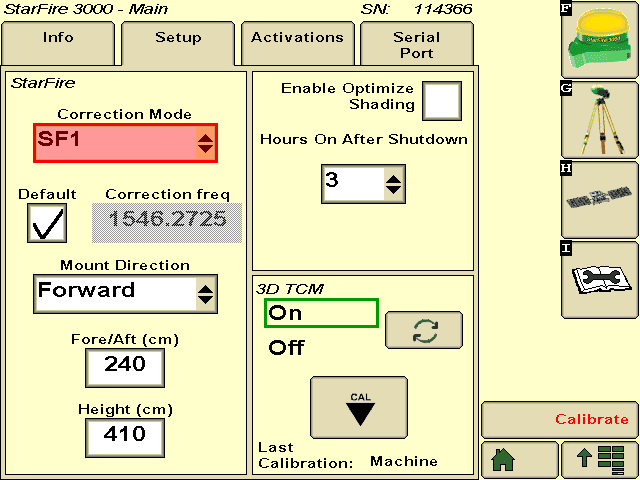This screenshot has height=480, width=640.
Task: Click the TCM refresh toggle arrows button
Action: (424, 330)
